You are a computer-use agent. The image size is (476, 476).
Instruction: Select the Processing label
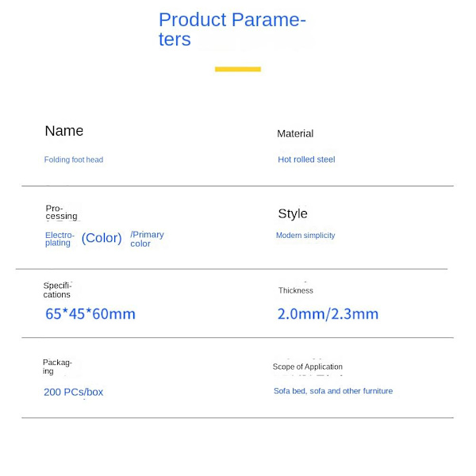pos(61,213)
